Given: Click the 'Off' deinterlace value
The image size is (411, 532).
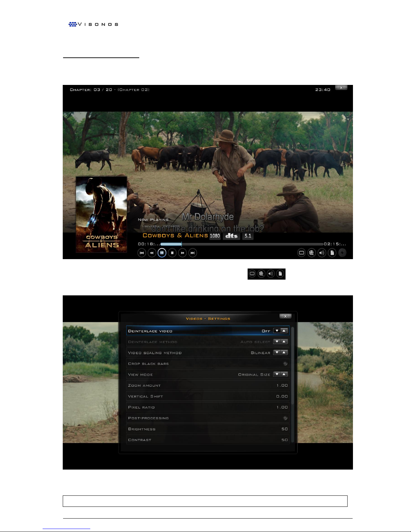Looking at the screenshot, I should pyautogui.click(x=266, y=331).
